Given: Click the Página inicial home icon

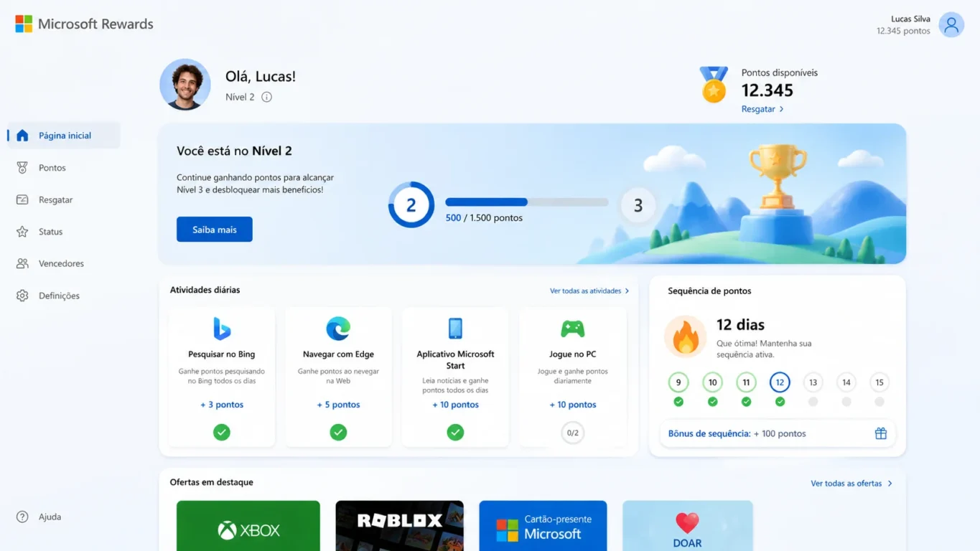Looking at the screenshot, I should pyautogui.click(x=22, y=136).
